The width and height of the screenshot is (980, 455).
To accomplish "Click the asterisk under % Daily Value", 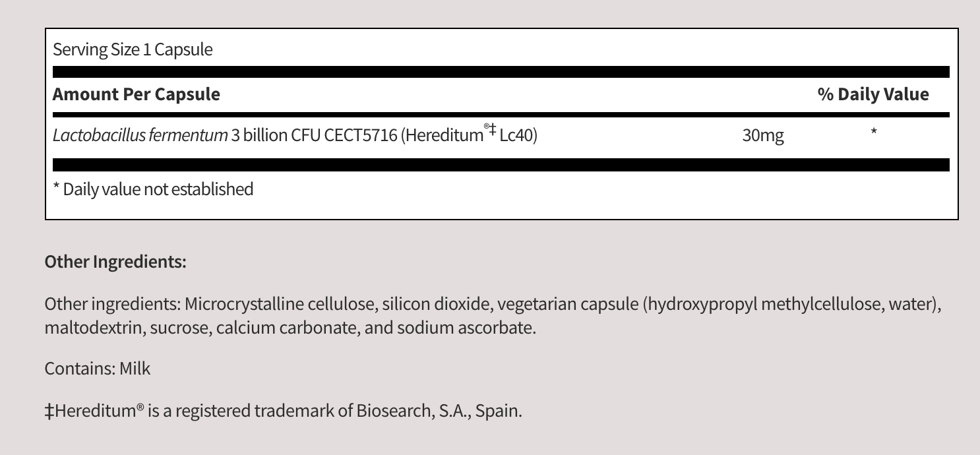I will pos(873,133).
